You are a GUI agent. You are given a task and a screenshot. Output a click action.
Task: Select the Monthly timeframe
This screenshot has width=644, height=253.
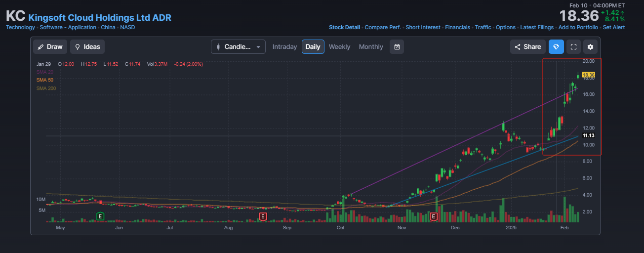pos(371,47)
